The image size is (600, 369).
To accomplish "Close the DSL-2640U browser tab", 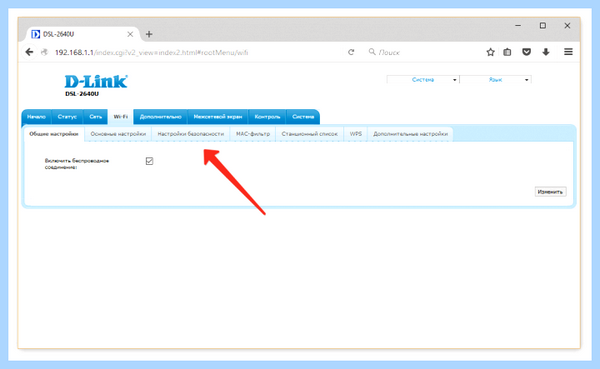I will [130, 34].
